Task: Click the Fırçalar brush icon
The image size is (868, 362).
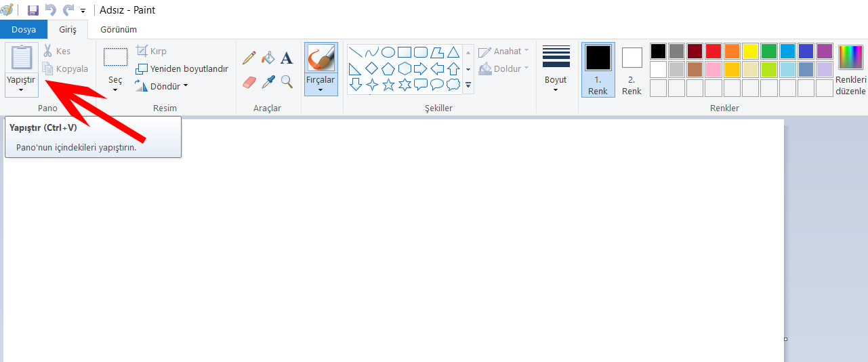Action: coord(321,58)
